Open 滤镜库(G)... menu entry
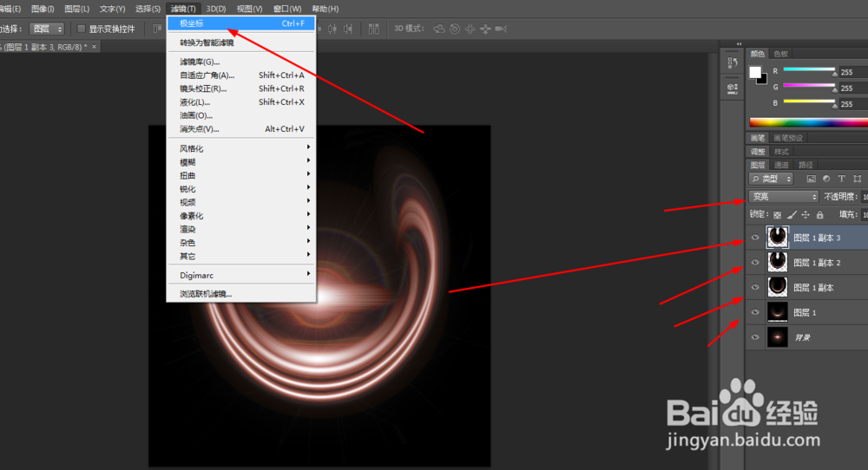 [x=241, y=62]
